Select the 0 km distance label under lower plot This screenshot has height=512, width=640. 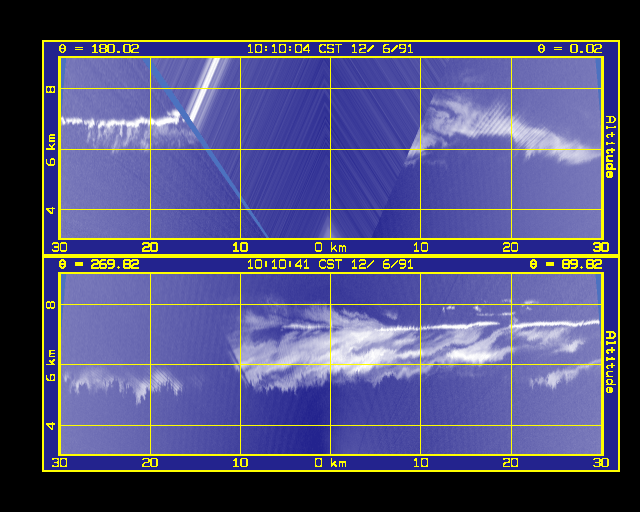pos(331,463)
